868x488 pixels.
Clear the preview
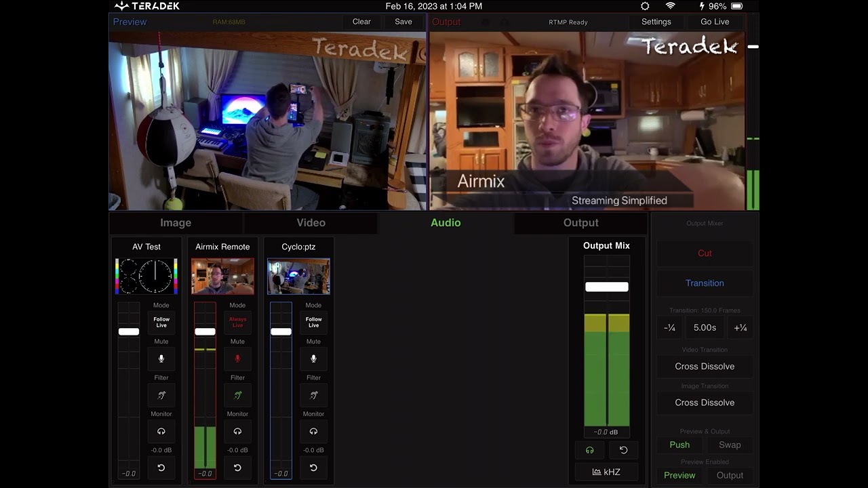pyautogui.click(x=361, y=22)
